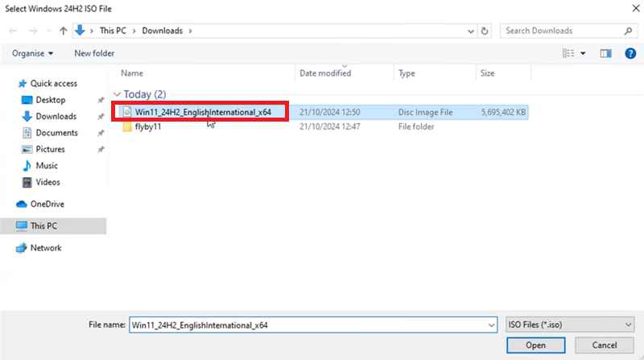Open recent locations dropdown arrow
644x360 pixels.
[48, 31]
